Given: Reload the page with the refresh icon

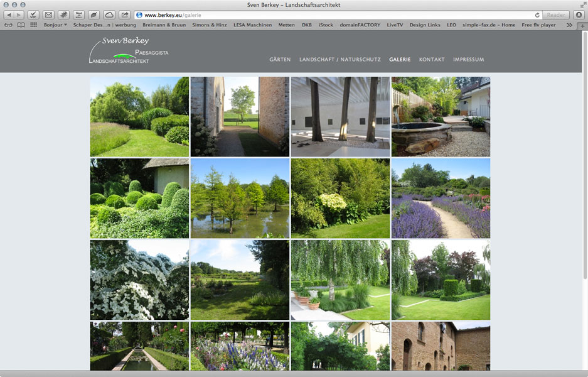Looking at the screenshot, I should [x=537, y=15].
